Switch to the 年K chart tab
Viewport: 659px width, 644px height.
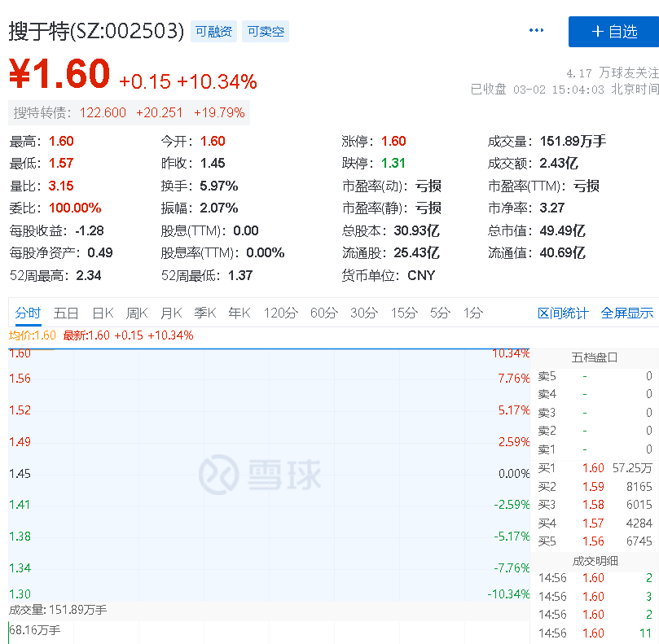(239, 313)
